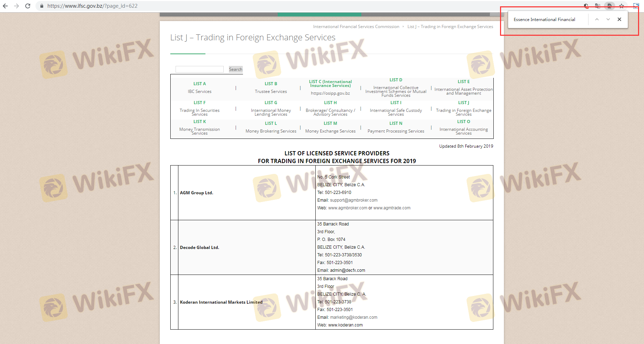Reload the current page
The height and width of the screenshot is (344, 644).
click(28, 6)
